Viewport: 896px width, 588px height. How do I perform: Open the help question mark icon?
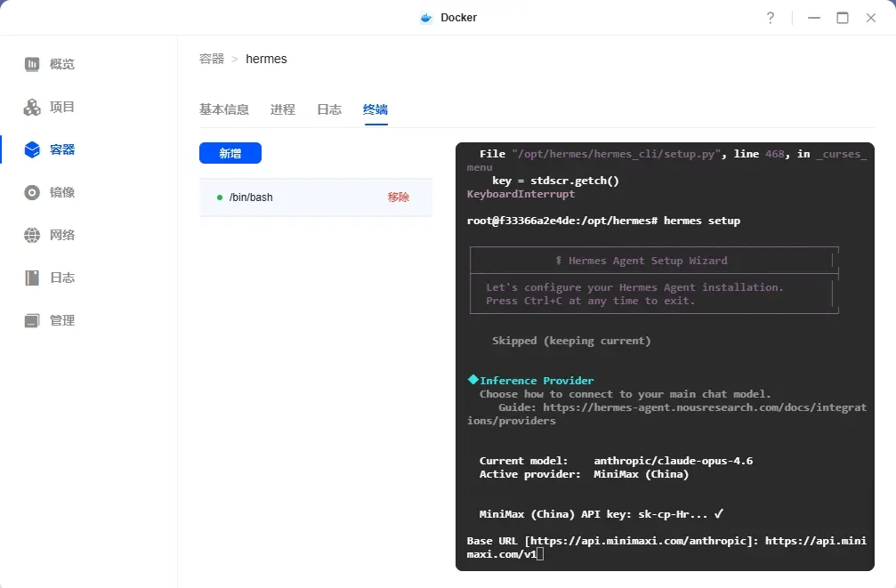point(771,17)
